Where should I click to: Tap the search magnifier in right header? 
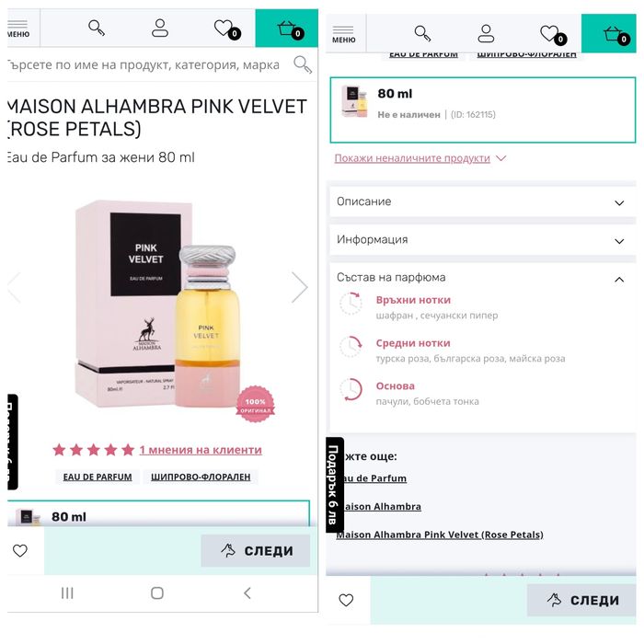(x=422, y=34)
